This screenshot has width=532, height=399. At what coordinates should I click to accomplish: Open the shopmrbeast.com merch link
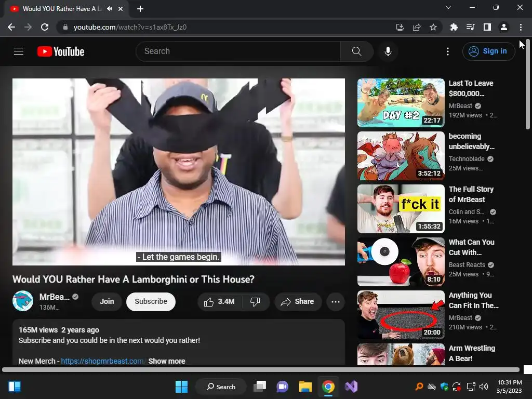103,361
